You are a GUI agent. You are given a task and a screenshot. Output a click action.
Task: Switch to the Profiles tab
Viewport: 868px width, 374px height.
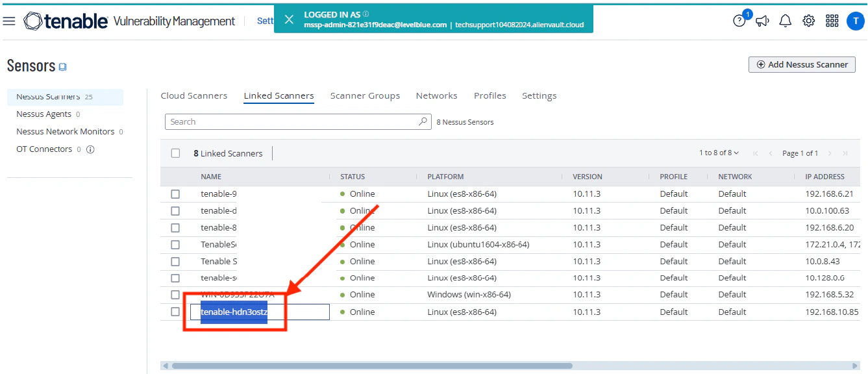pyautogui.click(x=490, y=95)
